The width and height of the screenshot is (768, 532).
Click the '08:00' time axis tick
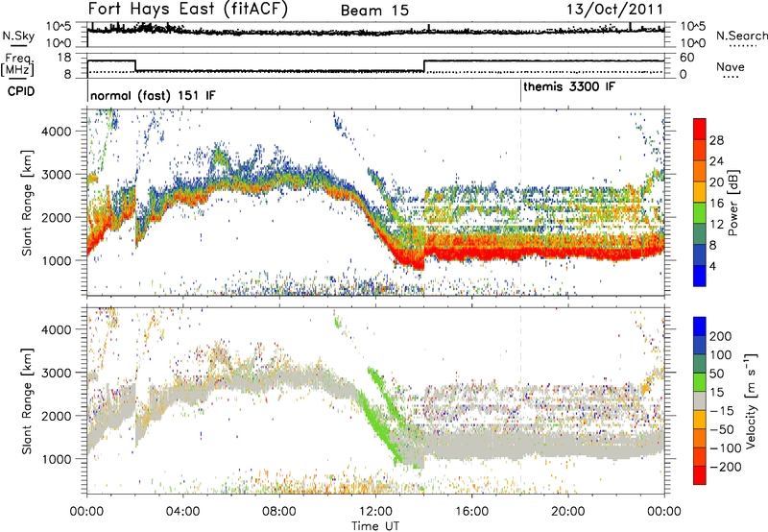coord(279,512)
